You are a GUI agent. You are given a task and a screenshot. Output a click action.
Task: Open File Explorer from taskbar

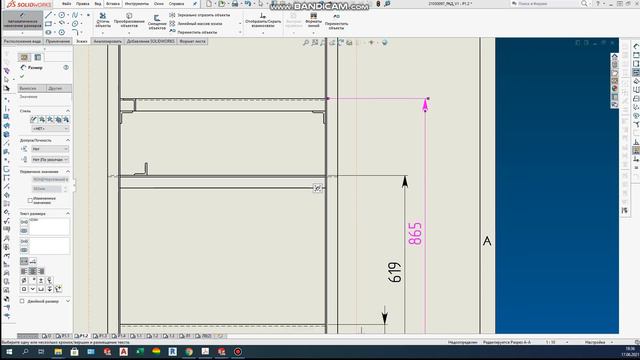click(x=58, y=351)
